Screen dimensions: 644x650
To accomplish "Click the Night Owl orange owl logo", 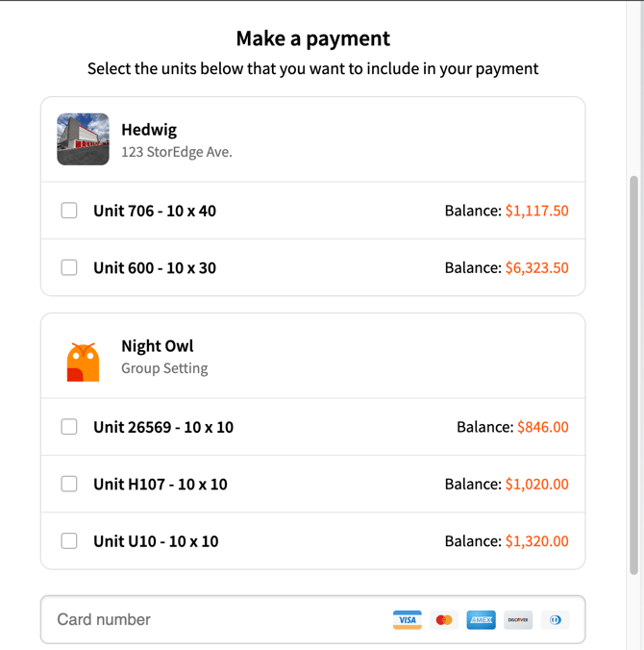I will 83,362.
